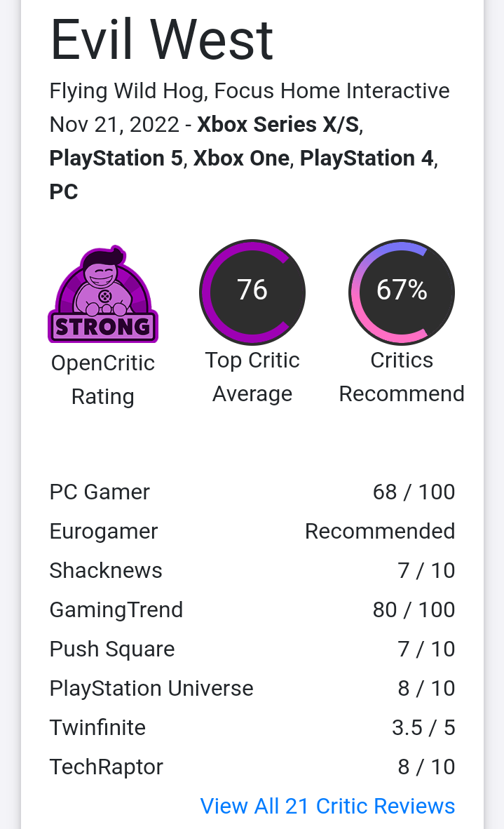Open the Twinfinite review entry
This screenshot has height=829, width=504.
pos(252,727)
